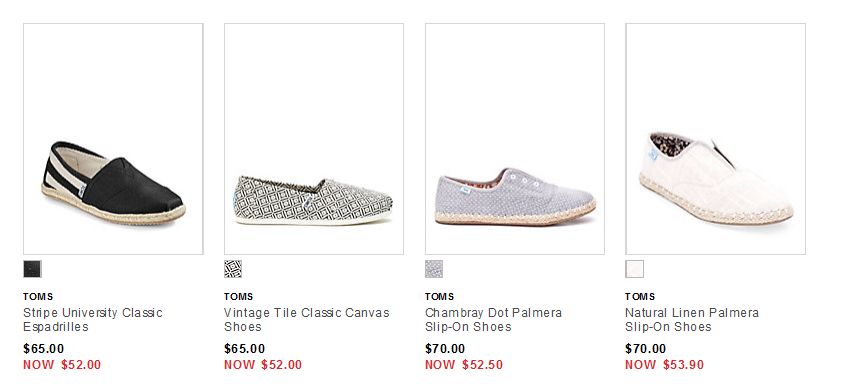Open Chambray Dot Palmera Slip-On Shoes link
This screenshot has height=391, width=849.
point(493,320)
